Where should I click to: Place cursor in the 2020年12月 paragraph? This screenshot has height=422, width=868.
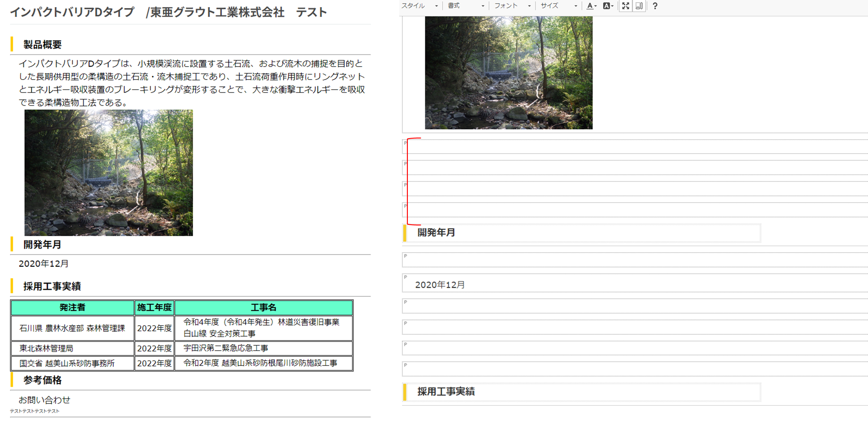440,285
